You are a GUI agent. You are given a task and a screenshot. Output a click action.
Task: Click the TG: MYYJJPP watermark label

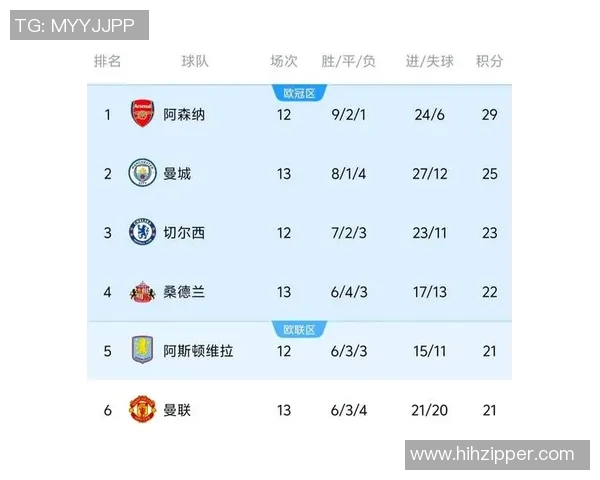pyautogui.click(x=79, y=25)
